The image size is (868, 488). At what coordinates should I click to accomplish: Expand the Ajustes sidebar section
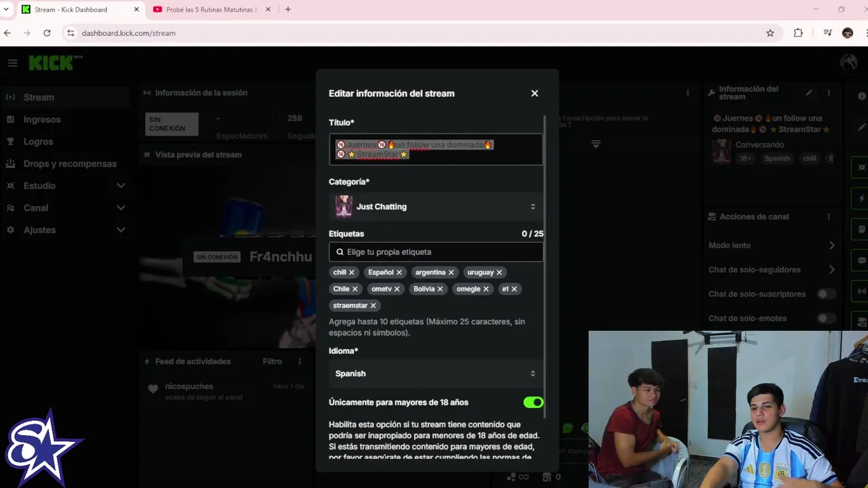point(121,230)
